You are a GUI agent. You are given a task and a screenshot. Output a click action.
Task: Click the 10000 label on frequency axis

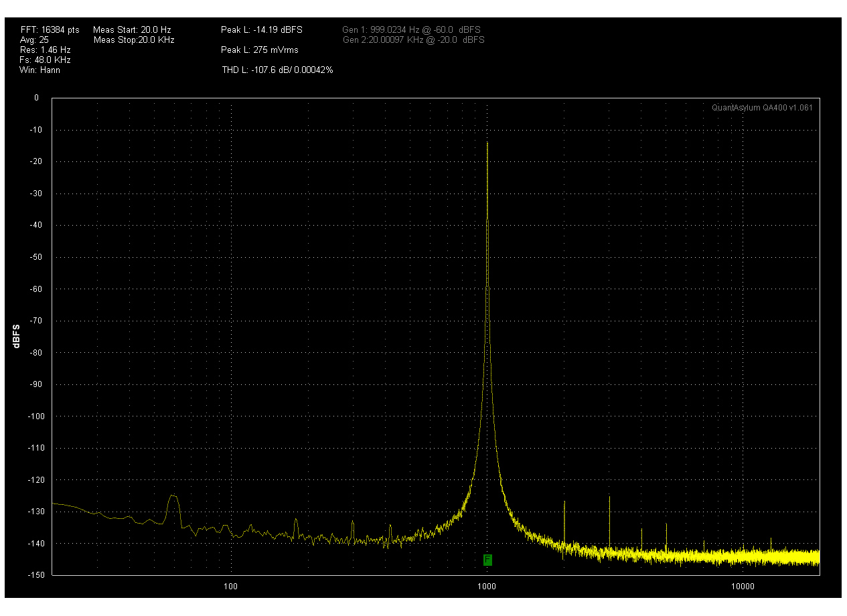[743, 587]
